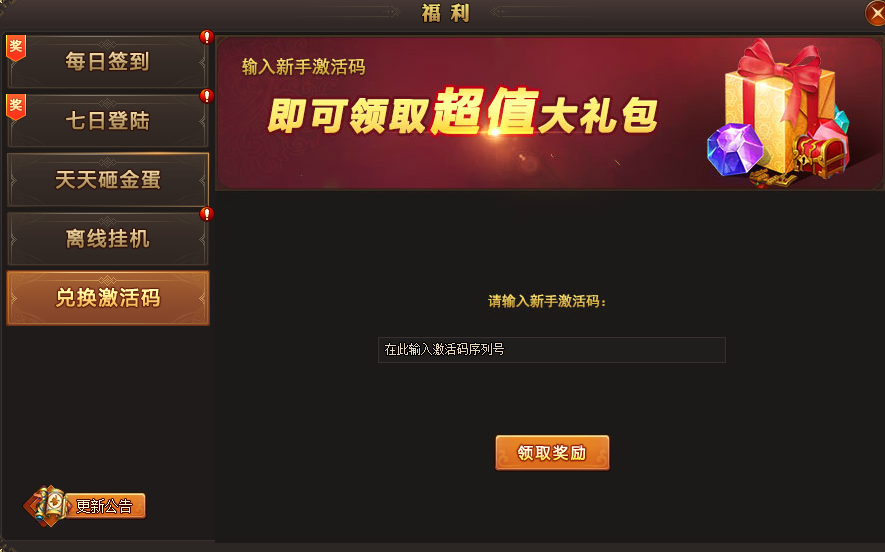
Task: Click the 请输入新手激活码 prompt label
Action: [x=547, y=301]
